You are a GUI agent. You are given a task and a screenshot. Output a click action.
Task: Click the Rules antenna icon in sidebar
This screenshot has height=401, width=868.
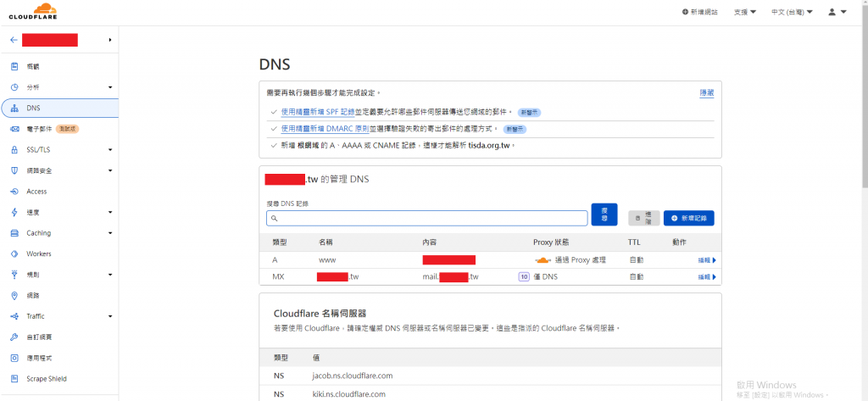pos(15,275)
